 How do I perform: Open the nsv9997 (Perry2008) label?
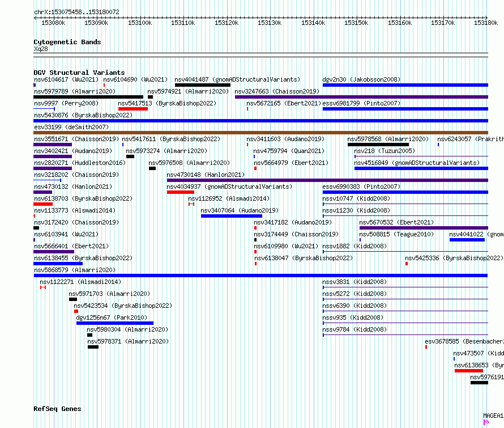pos(66,103)
